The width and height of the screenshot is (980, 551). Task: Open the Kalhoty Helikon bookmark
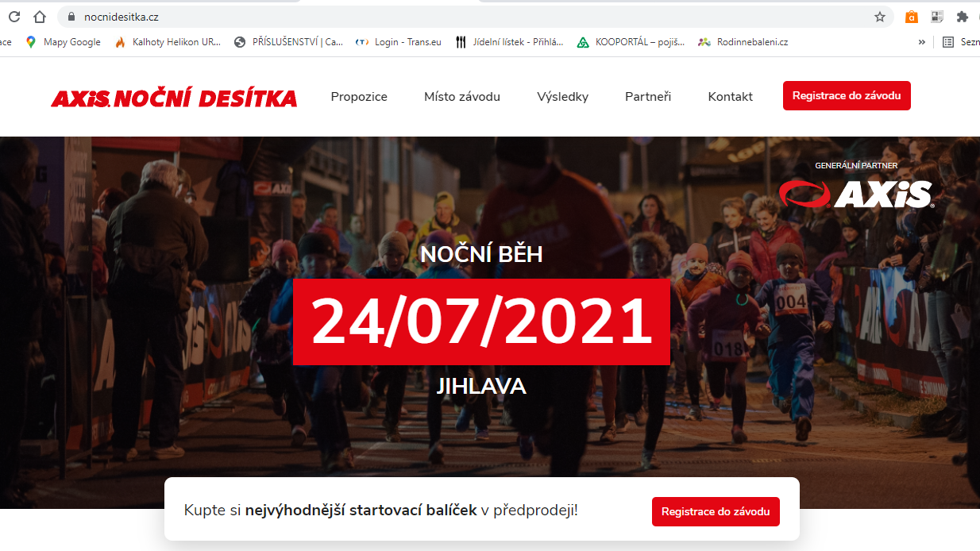tap(168, 42)
